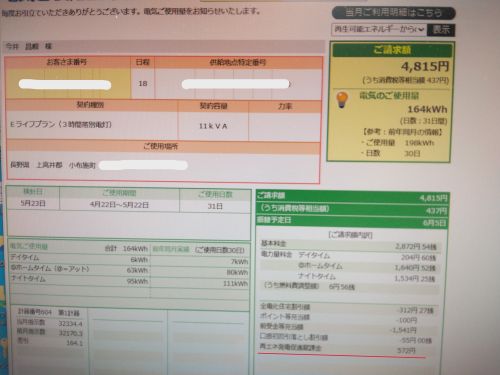This screenshot has height=375, width=500.
Task: Select the 基本料金 charge line
Action: coord(349,245)
